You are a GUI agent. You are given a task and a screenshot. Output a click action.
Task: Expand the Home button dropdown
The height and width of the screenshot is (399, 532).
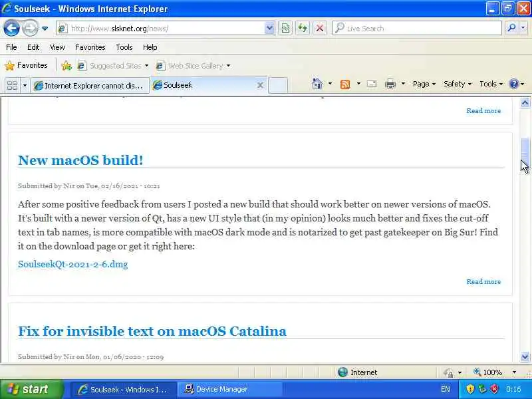[x=330, y=84]
